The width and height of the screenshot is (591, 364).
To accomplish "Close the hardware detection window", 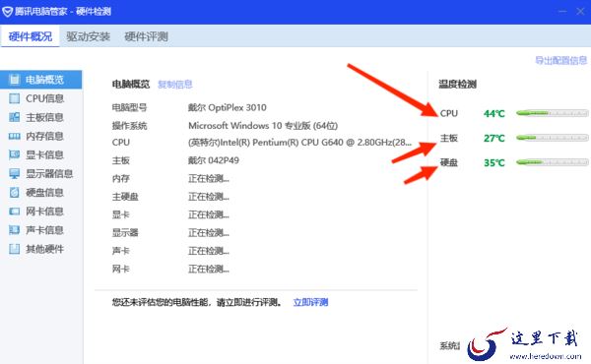I will tap(580, 11).
